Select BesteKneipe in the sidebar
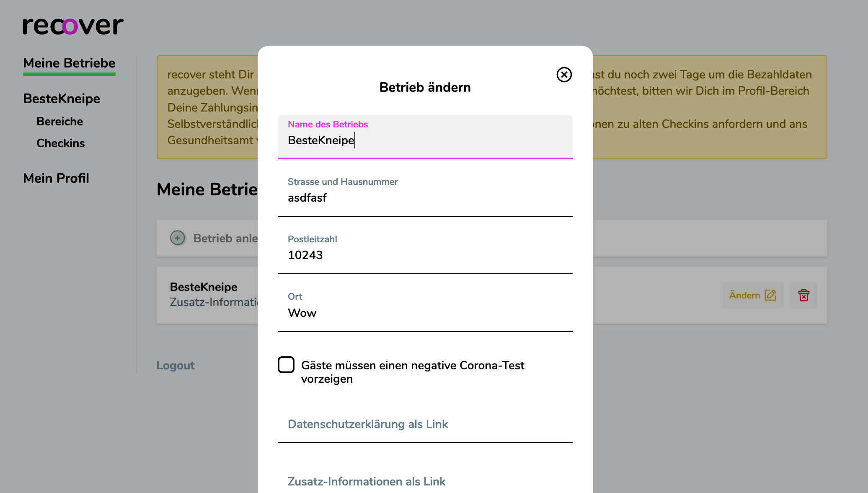 (62, 99)
